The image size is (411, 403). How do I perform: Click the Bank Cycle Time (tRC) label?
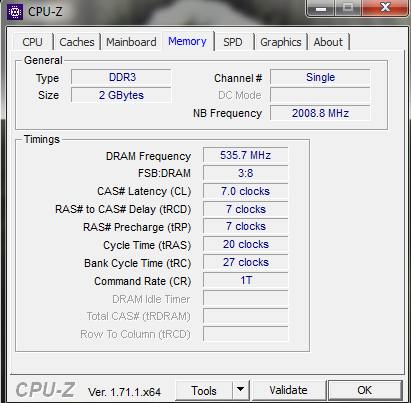click(138, 263)
